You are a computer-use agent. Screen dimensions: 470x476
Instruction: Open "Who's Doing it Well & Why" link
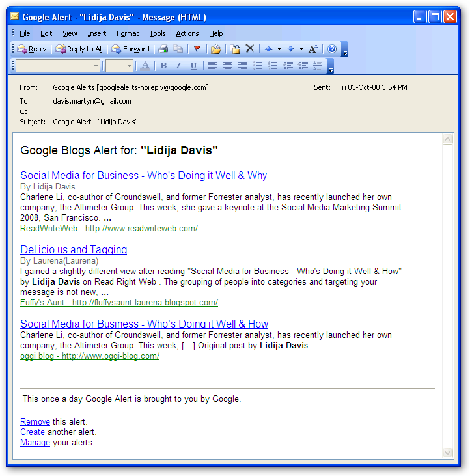coord(143,175)
